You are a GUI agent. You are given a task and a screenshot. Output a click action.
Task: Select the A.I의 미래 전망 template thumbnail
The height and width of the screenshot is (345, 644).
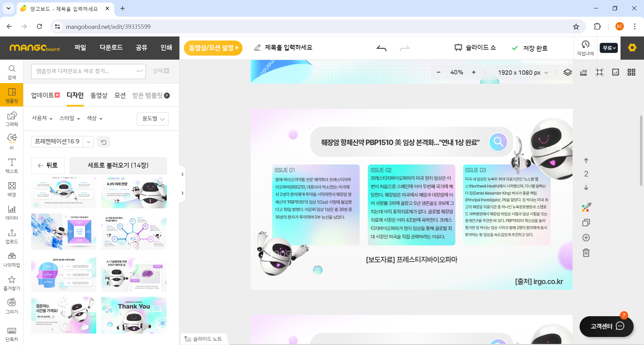tap(134, 193)
